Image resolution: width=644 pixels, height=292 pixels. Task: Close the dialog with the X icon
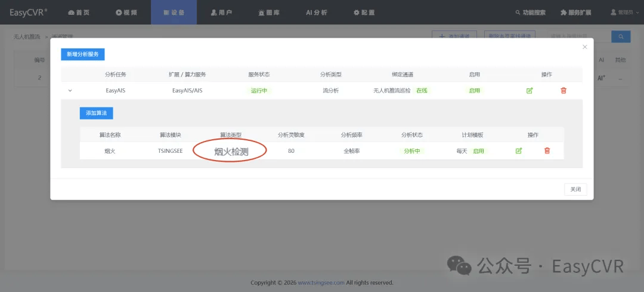tap(585, 47)
